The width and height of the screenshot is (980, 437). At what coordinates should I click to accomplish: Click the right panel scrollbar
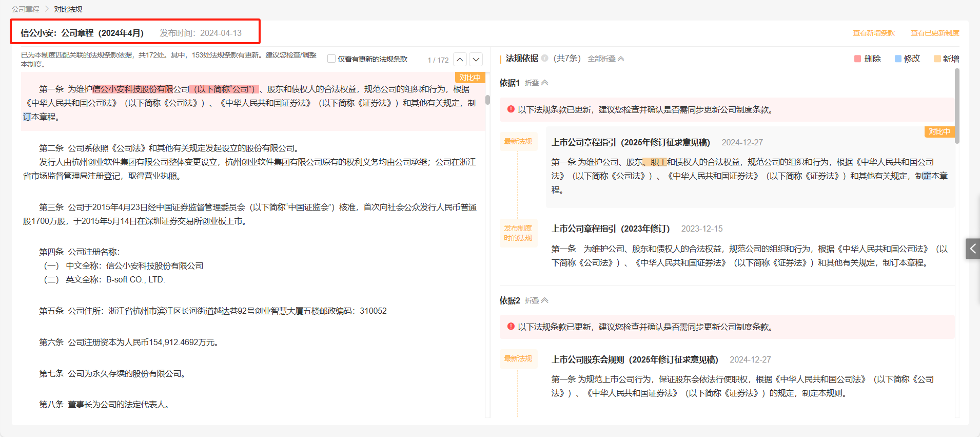tap(957, 106)
